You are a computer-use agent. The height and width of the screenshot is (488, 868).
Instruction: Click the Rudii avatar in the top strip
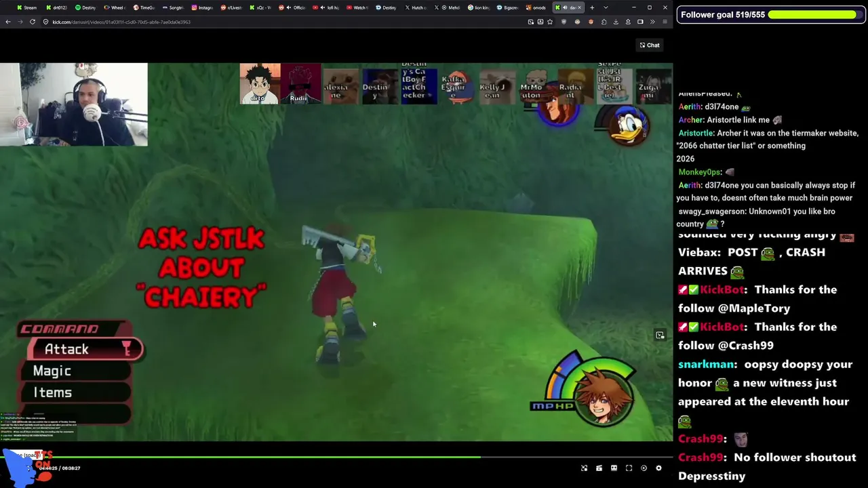pyautogui.click(x=300, y=84)
